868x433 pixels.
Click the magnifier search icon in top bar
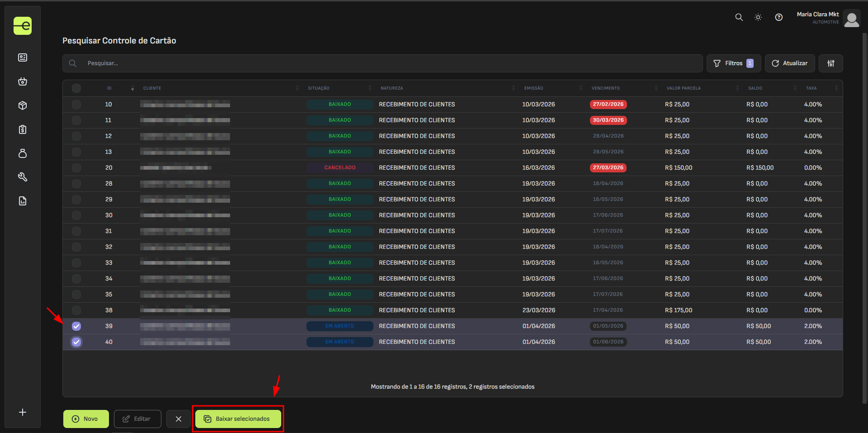[739, 17]
